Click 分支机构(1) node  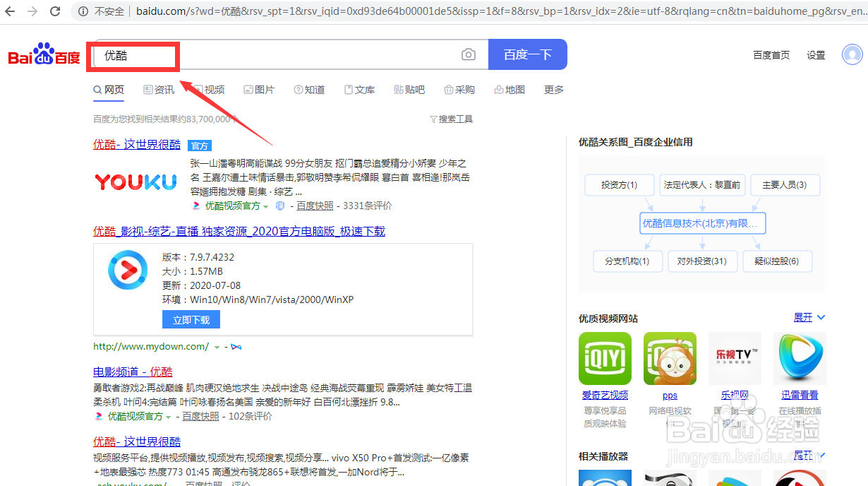click(627, 261)
